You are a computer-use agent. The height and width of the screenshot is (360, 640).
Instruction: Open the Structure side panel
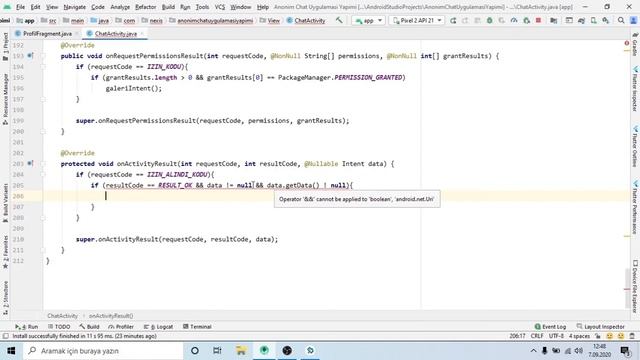[x=5, y=298]
